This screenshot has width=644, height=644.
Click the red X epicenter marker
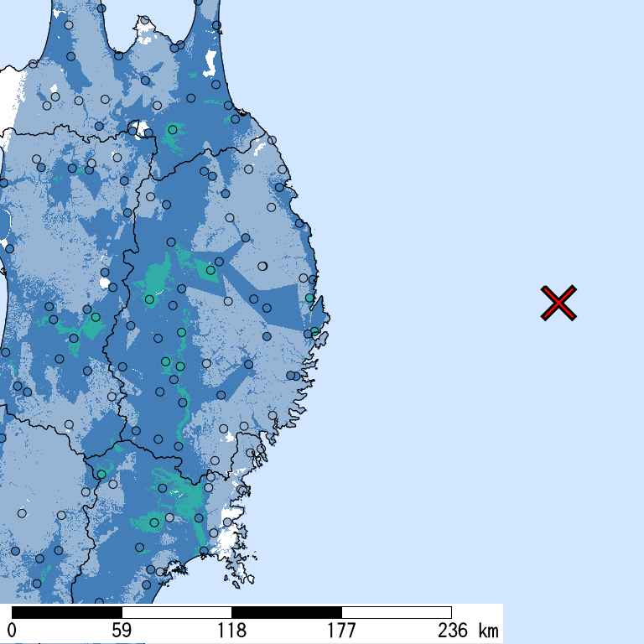[558, 303]
